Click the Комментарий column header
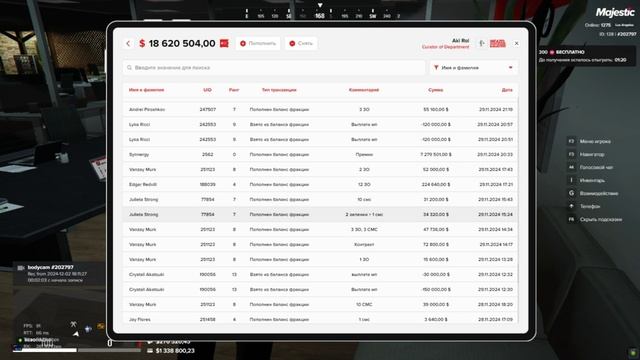The image size is (640, 360). click(364, 90)
